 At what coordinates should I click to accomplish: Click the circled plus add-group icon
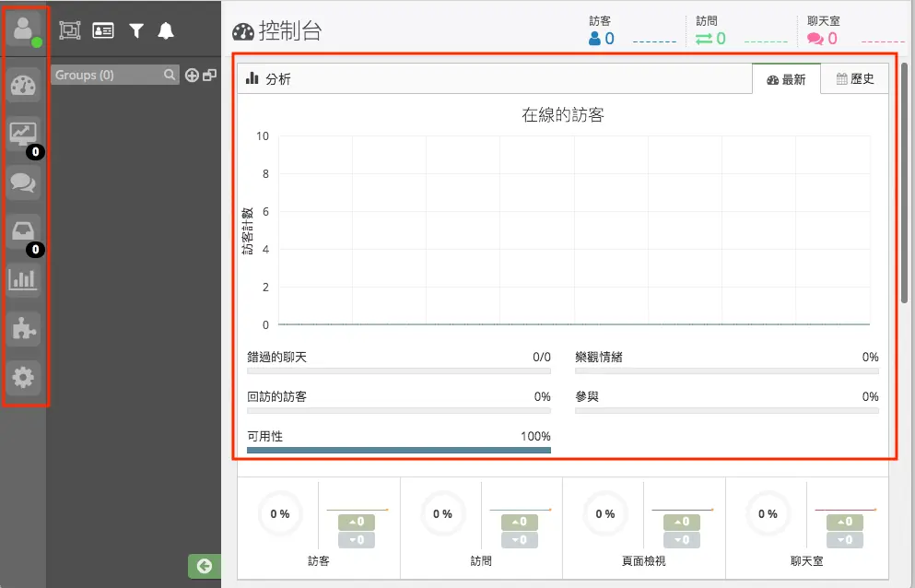point(192,75)
